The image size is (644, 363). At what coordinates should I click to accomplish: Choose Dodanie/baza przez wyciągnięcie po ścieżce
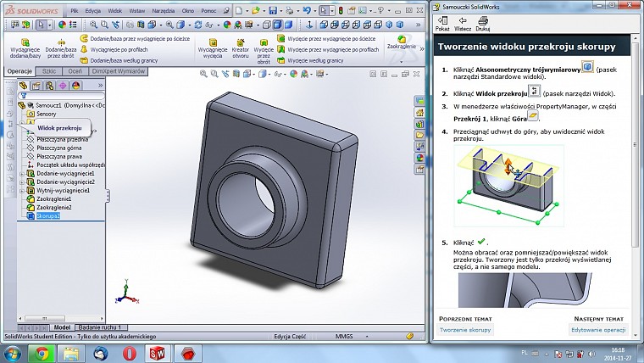point(135,39)
